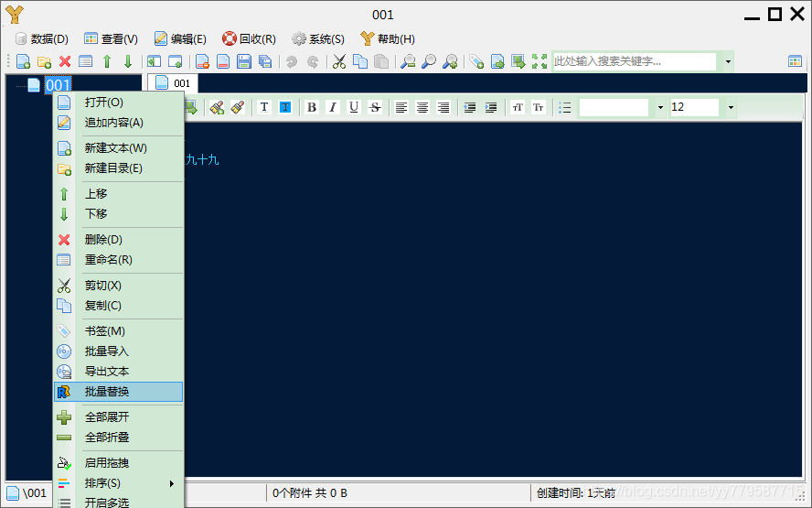Click the redo arrow toolbar icon
Image resolution: width=812 pixels, height=508 pixels.
[312, 61]
